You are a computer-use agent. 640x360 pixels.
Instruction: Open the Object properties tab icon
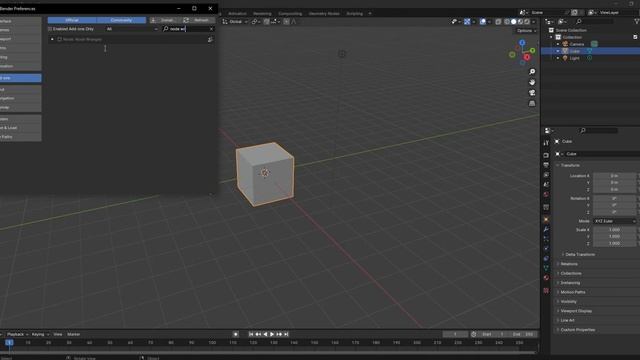[546, 220]
